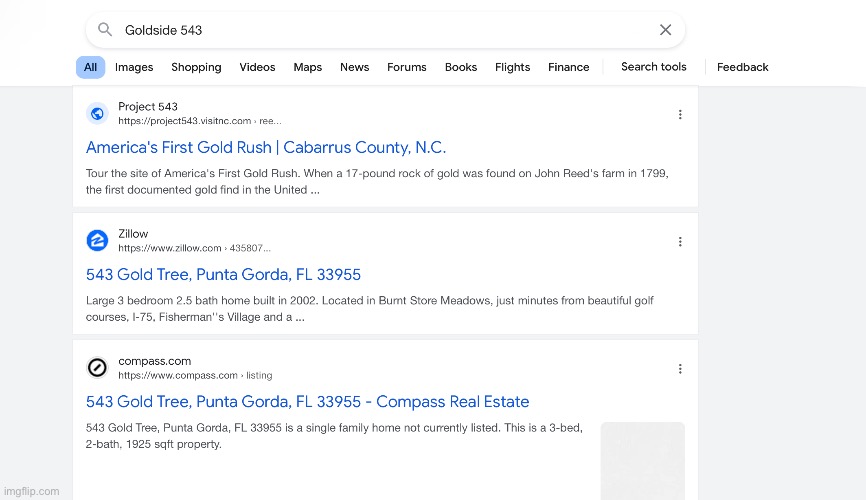Switch to the Images tab
The width and height of the screenshot is (866, 500).
point(134,67)
